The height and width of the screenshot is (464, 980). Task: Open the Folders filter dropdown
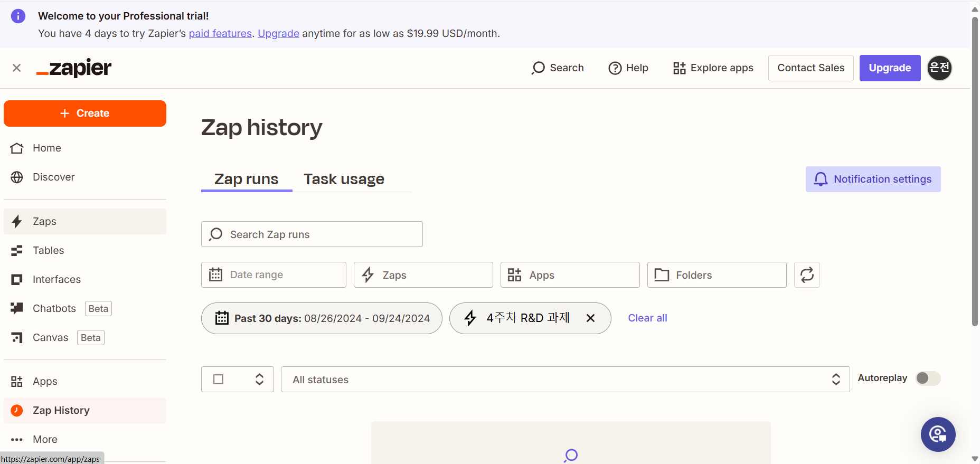click(717, 275)
